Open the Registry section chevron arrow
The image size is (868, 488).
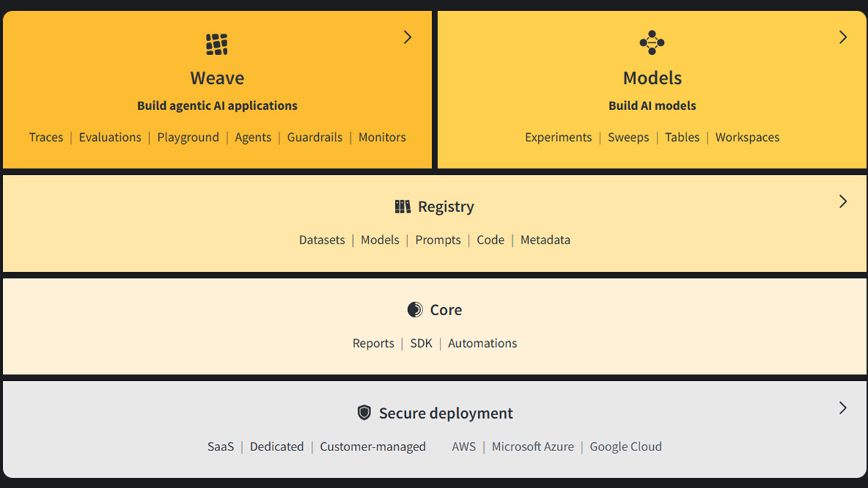click(843, 202)
